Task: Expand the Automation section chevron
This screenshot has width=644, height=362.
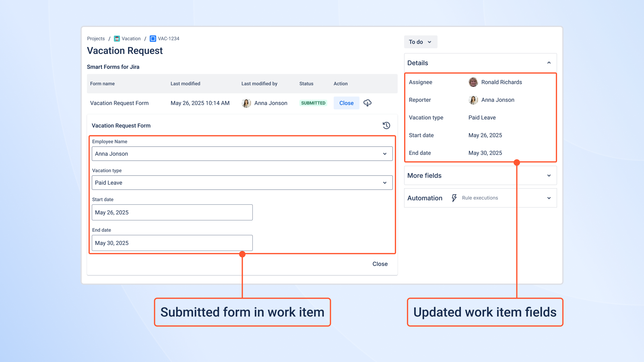Action: [x=549, y=198]
